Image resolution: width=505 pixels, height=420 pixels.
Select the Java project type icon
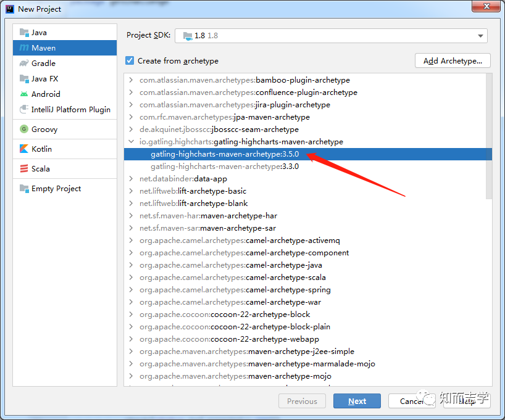[x=24, y=33]
